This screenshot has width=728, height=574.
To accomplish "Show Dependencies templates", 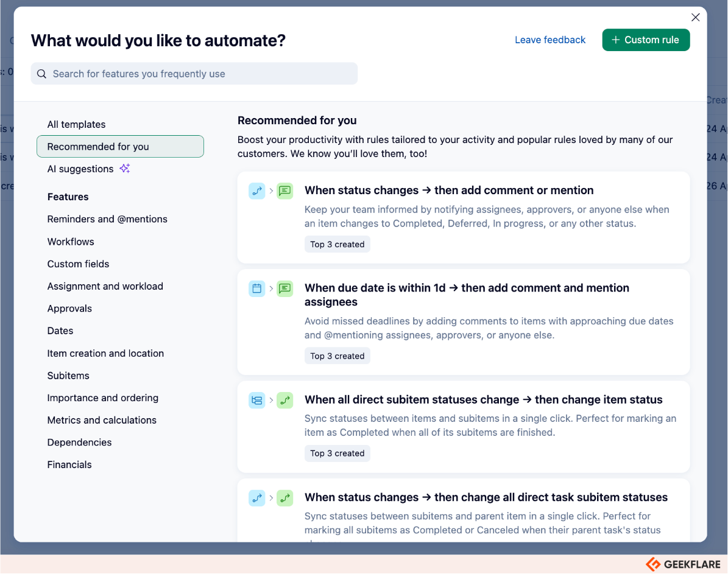I will pyautogui.click(x=79, y=443).
